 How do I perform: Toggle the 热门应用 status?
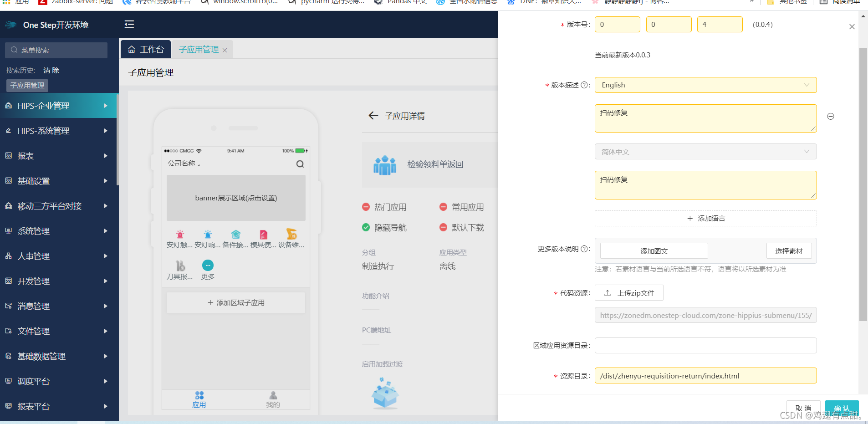366,207
